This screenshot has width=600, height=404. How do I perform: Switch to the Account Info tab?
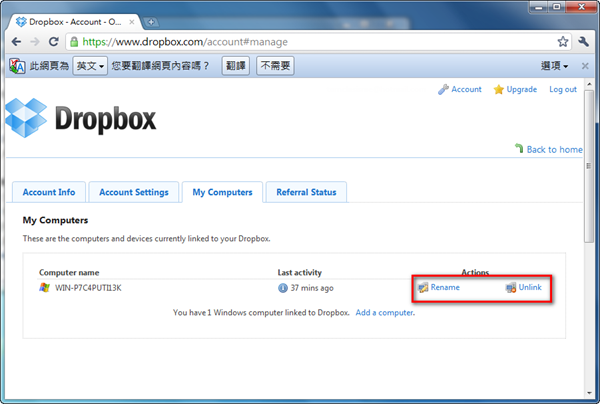[x=49, y=192]
